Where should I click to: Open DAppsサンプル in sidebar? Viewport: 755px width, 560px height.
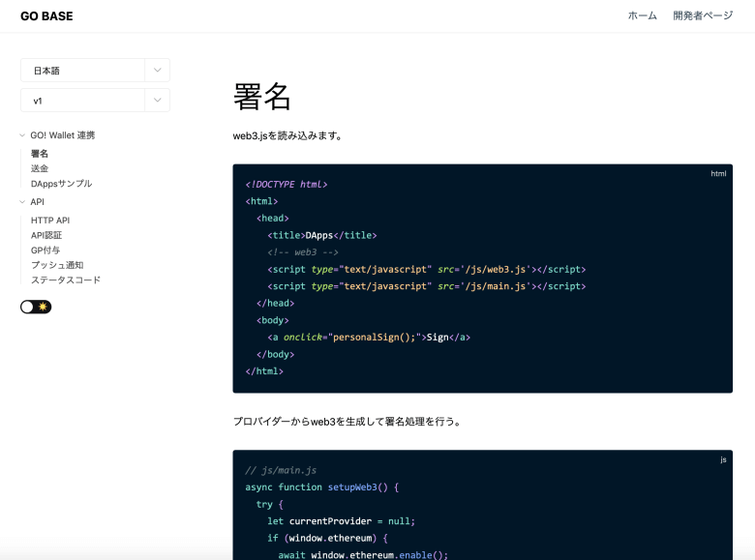coord(61,184)
